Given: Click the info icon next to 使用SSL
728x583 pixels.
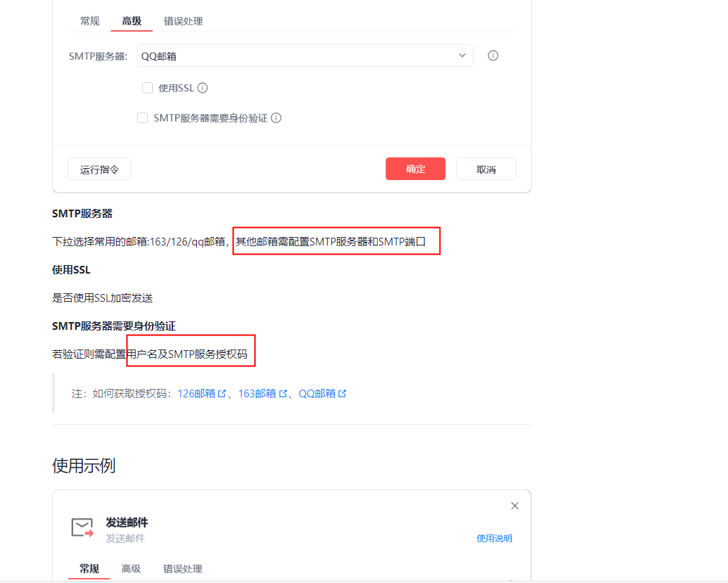Looking at the screenshot, I should point(203,88).
